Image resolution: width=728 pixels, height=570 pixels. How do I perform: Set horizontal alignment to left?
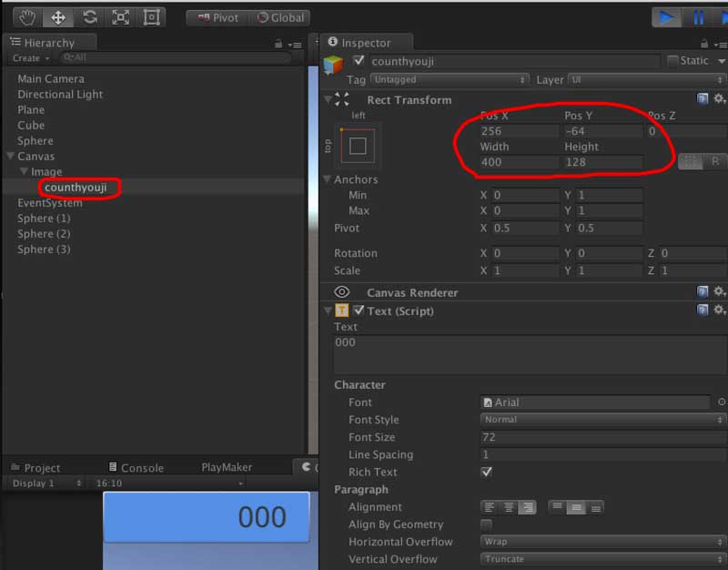(x=490, y=507)
